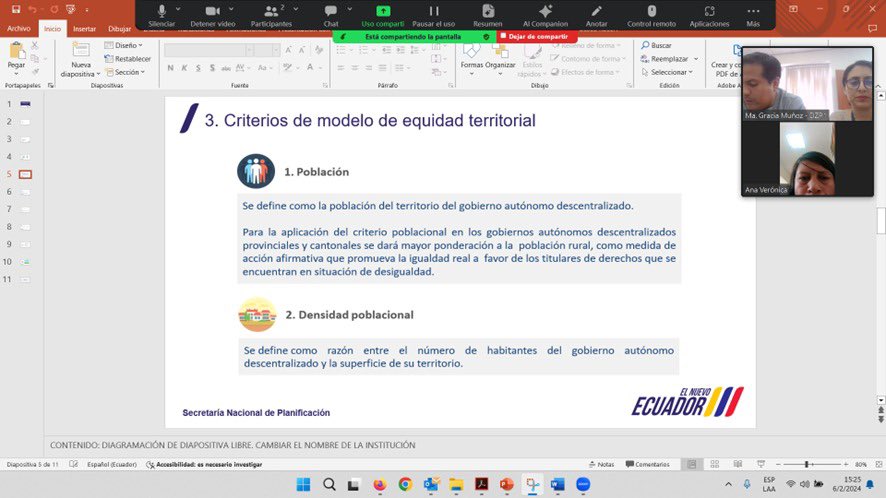Select slide 10 thumbnail in slide panel
This screenshot has height=498, width=886.
click(x=25, y=262)
